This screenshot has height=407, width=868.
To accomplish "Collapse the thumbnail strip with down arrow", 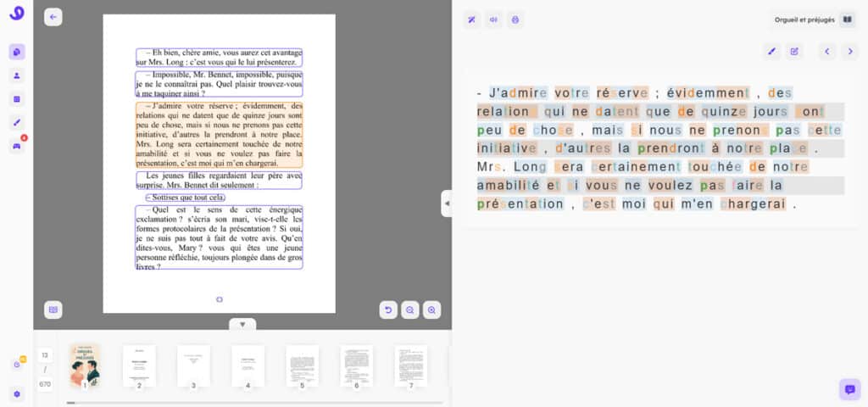I will pos(242,324).
